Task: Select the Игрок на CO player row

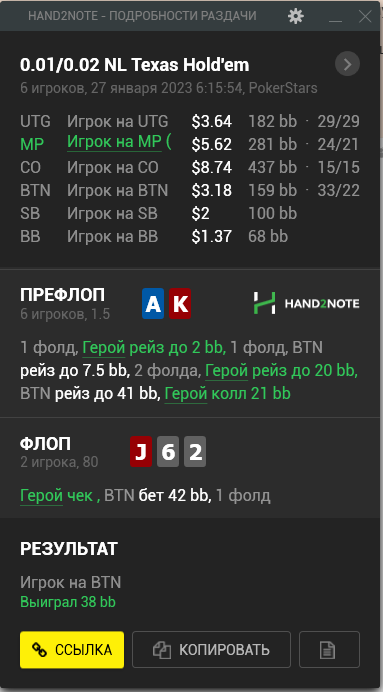Action: [x=190, y=168]
